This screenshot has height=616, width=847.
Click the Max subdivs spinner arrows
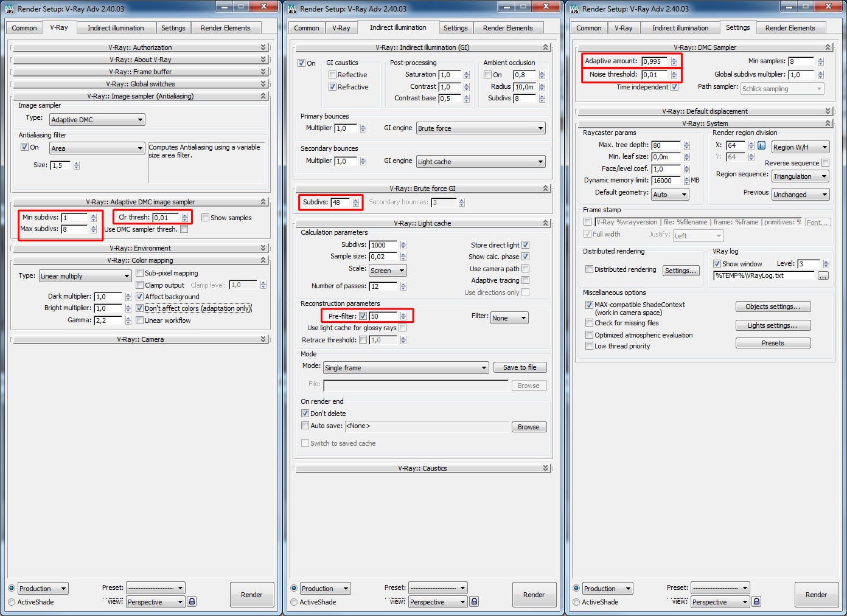[x=93, y=229]
